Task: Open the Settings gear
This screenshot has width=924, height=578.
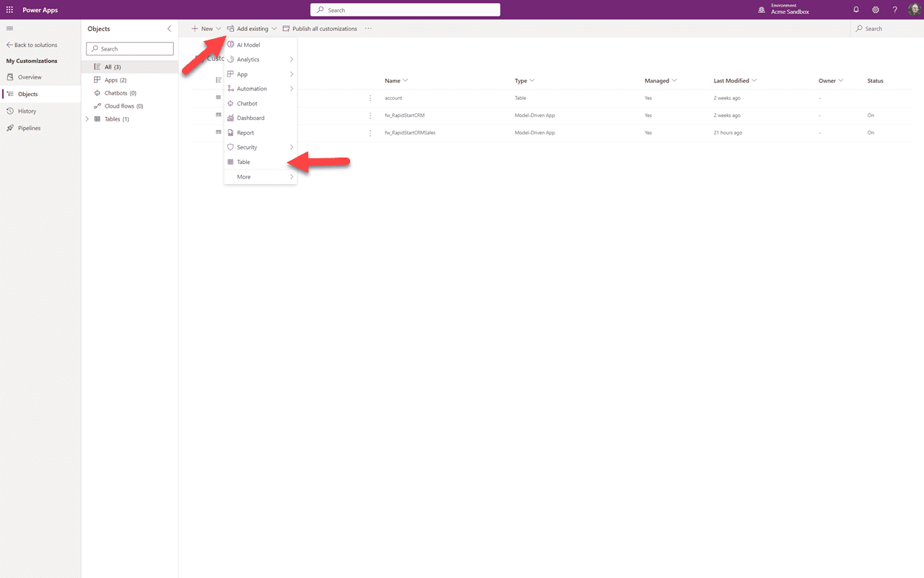Action: tap(876, 9)
